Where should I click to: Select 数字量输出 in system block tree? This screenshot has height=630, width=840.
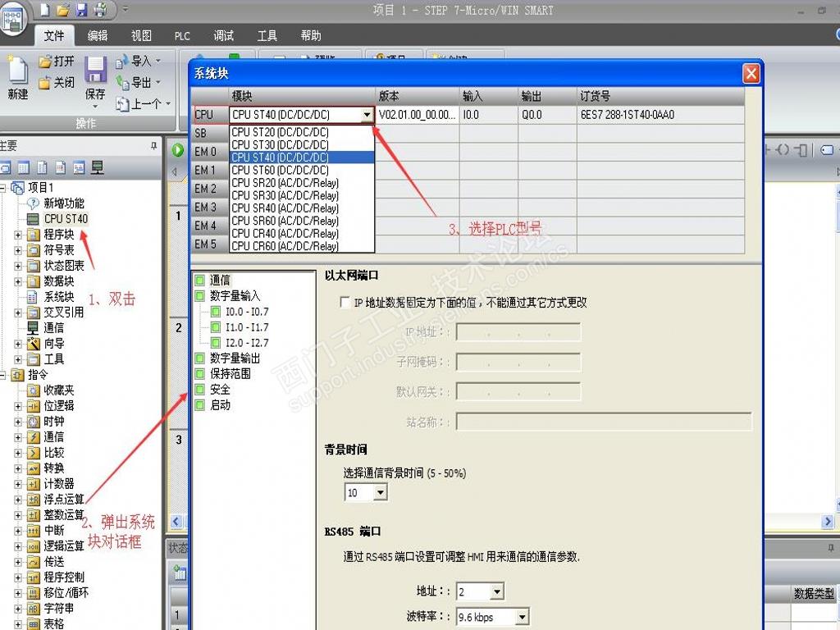tap(235, 358)
